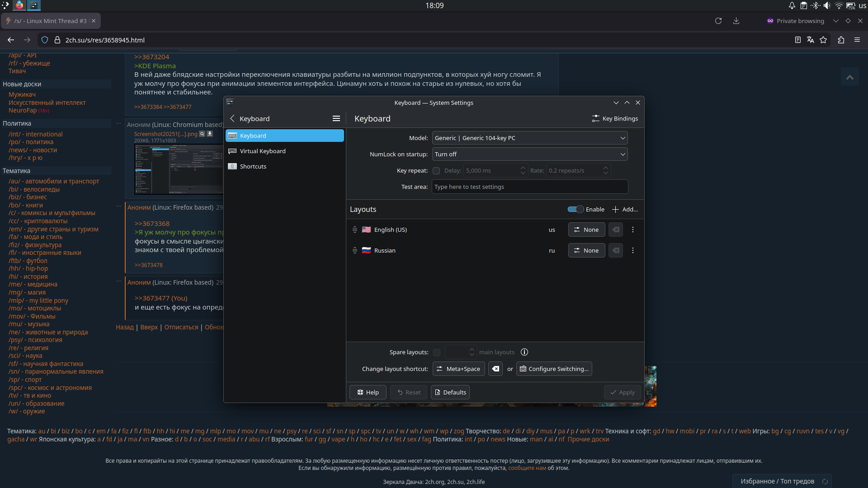This screenshot has width=868, height=488.
Task: Open the Shortcuts sidebar item
Action: tap(253, 166)
